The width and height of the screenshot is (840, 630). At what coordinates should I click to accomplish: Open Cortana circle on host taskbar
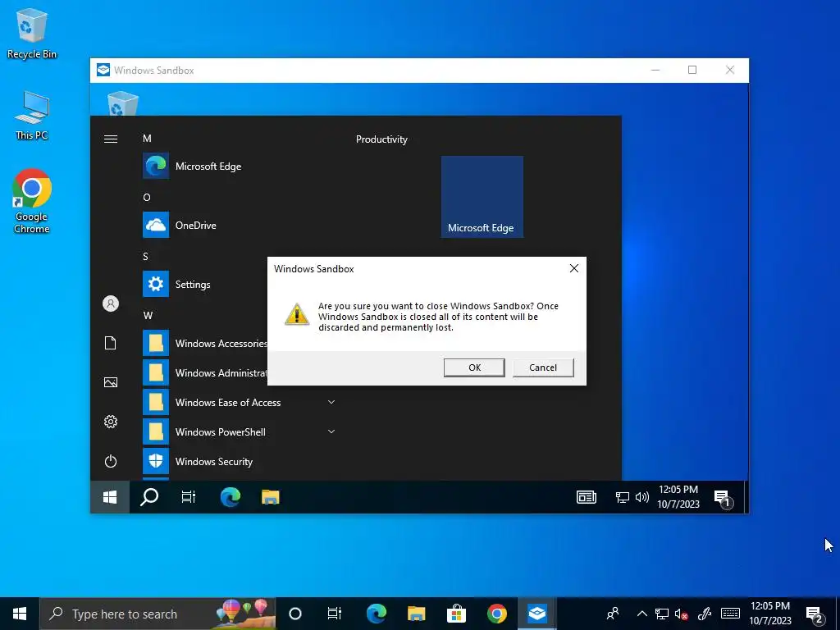coord(295,614)
